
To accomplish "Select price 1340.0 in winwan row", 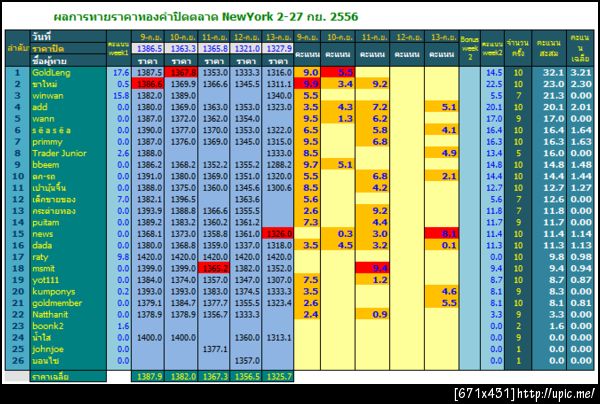I will click(x=278, y=96).
